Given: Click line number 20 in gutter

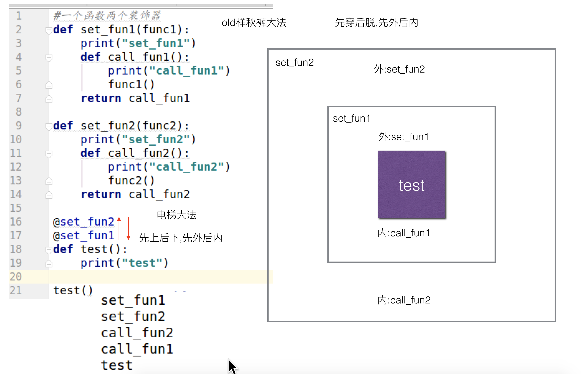Looking at the screenshot, I should 16,277.
